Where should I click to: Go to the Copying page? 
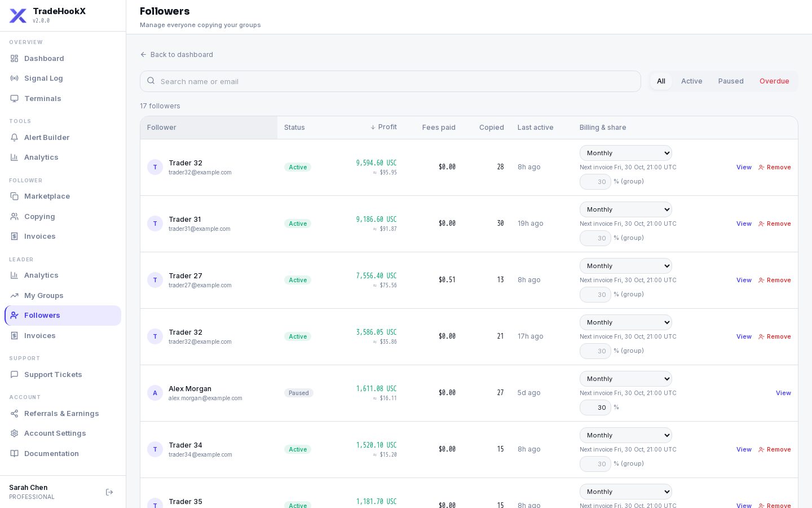coord(63,216)
